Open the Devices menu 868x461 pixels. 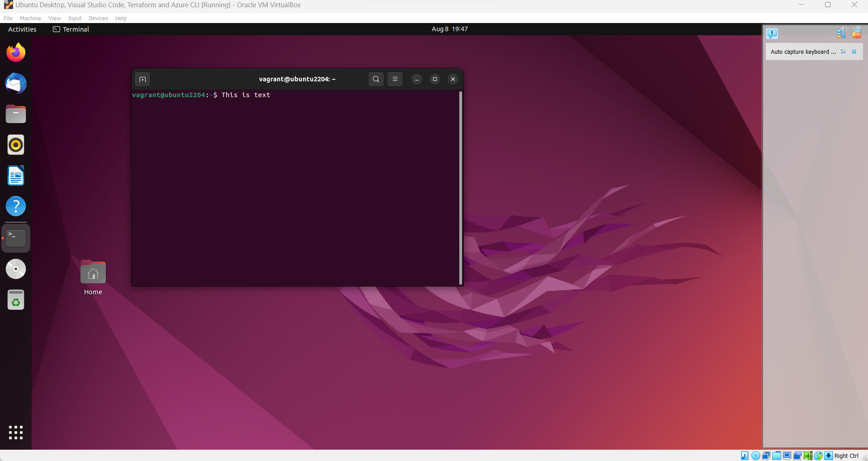(98, 18)
